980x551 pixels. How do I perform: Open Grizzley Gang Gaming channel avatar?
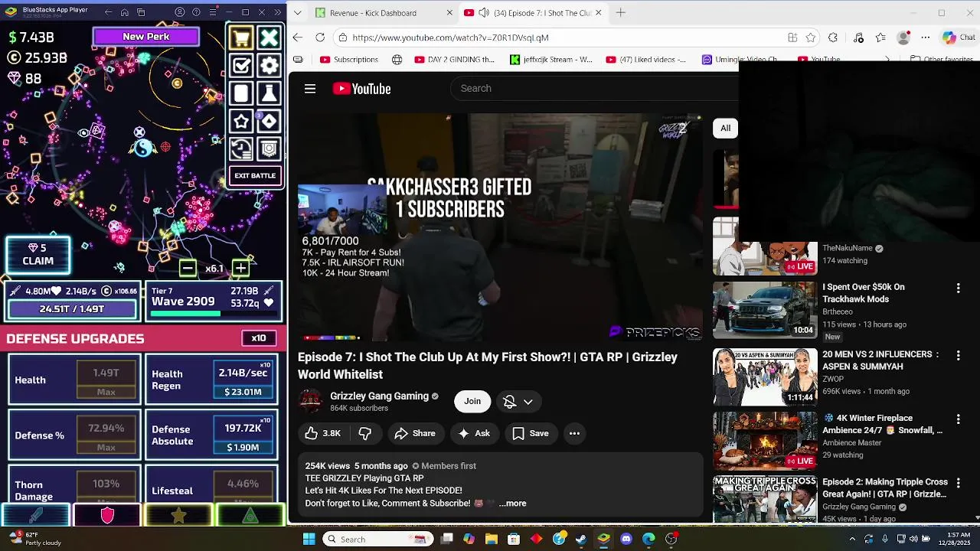310,401
